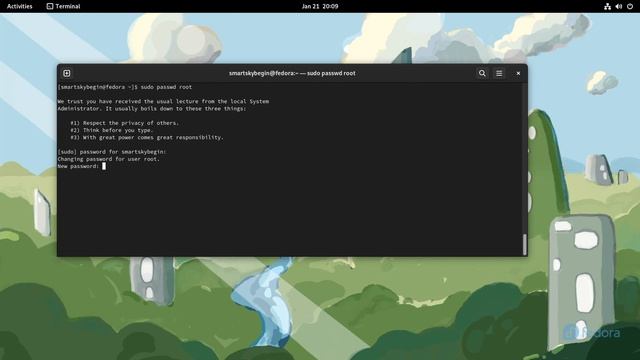Open the terminal hamburger menu
640x360 pixels.
click(499, 73)
